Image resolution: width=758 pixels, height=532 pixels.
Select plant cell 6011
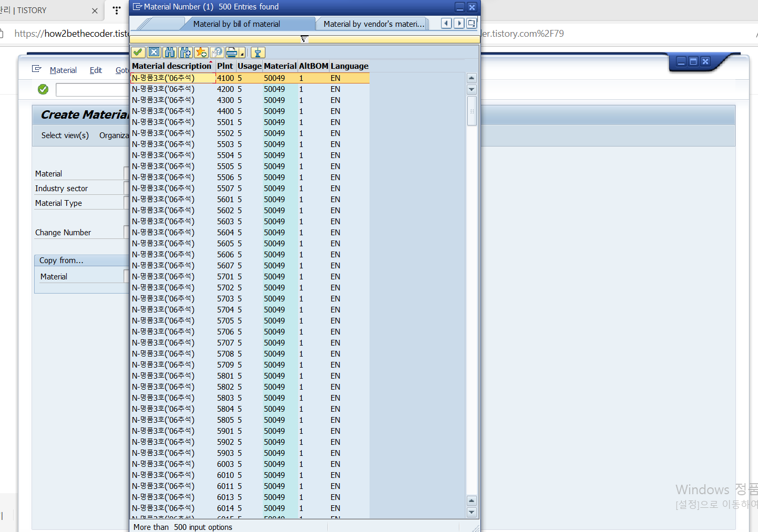click(x=226, y=486)
